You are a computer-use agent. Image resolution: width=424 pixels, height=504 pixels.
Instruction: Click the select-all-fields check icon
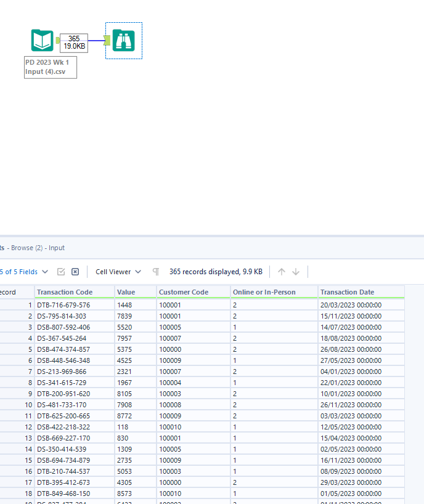[61, 272]
